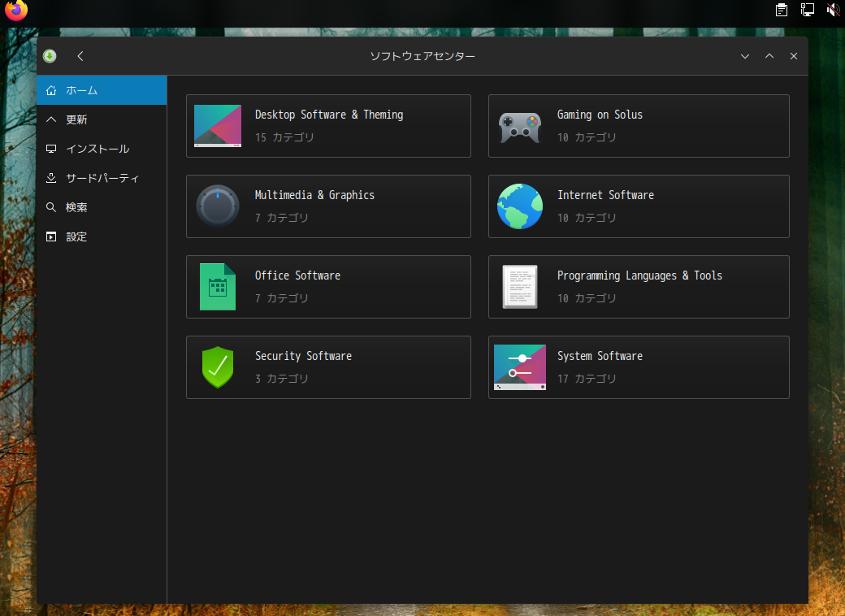
Task: Open Security Software category
Action: tap(328, 367)
